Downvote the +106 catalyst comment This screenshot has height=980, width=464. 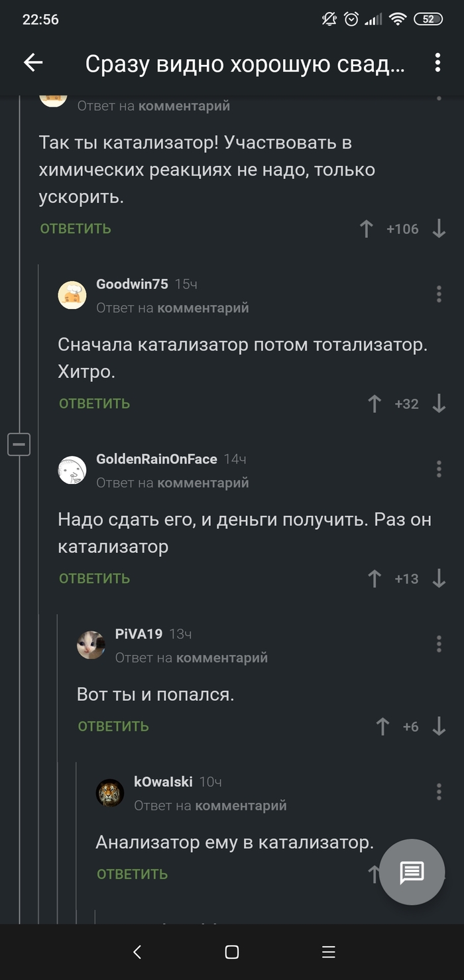439,229
